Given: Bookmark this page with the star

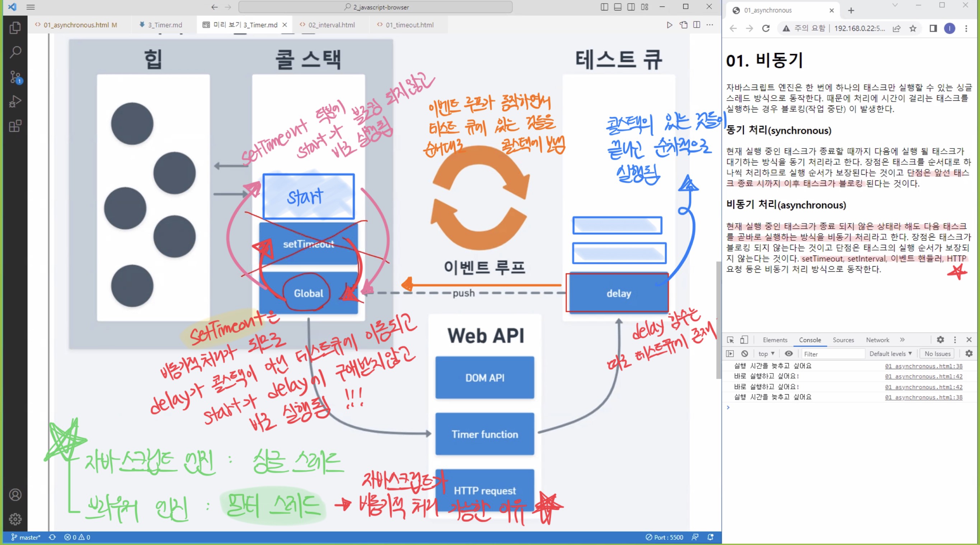Looking at the screenshot, I should pyautogui.click(x=913, y=28).
